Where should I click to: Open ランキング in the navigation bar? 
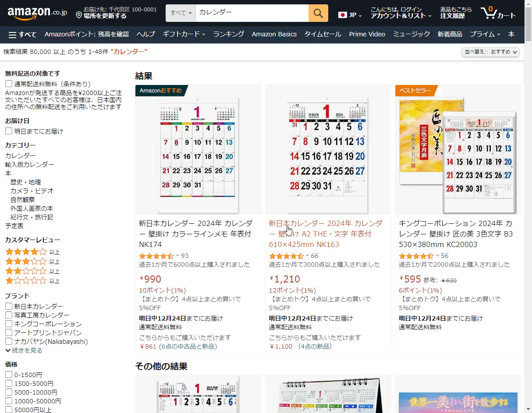click(229, 34)
